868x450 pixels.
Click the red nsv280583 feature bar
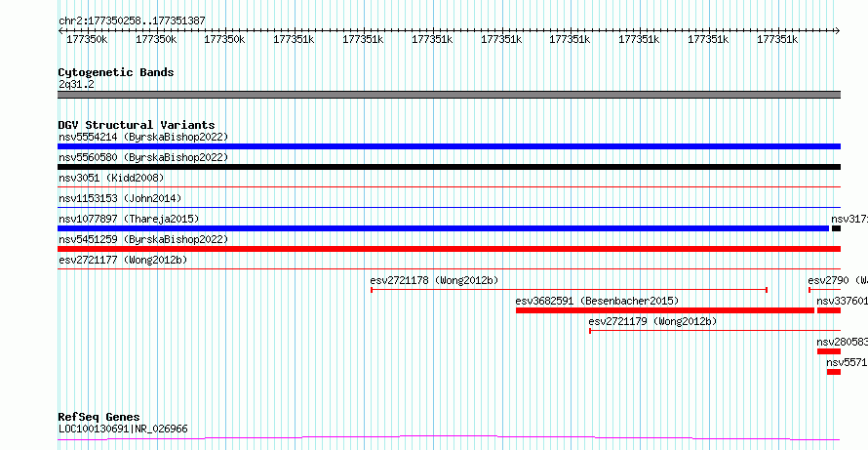[x=829, y=351]
